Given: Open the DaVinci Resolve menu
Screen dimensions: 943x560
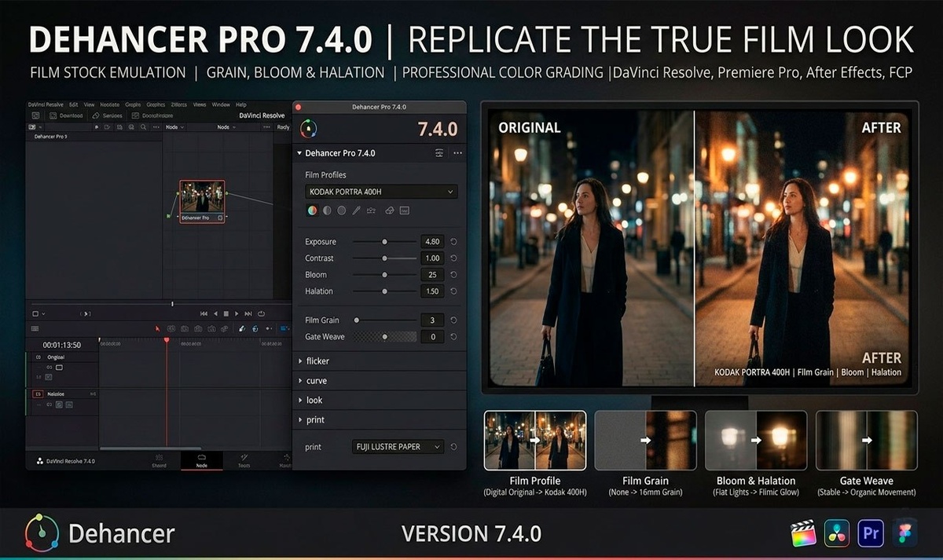Looking at the screenshot, I should tap(46, 104).
